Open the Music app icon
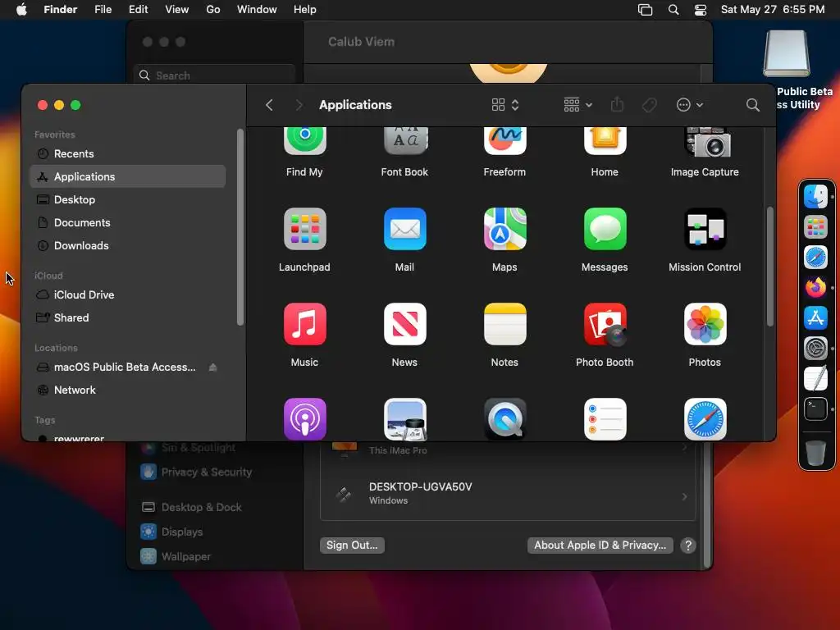Viewport: 840px width, 630px height. [x=304, y=324]
